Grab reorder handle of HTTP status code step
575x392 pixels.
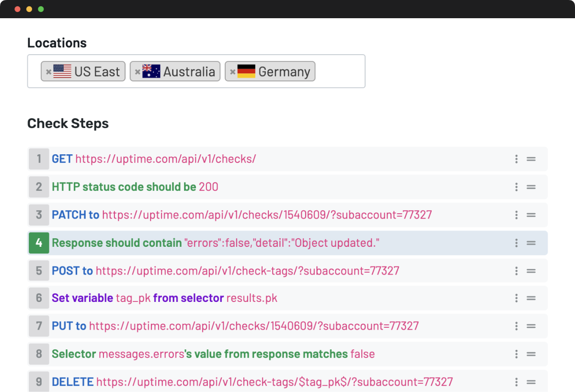pos(531,187)
